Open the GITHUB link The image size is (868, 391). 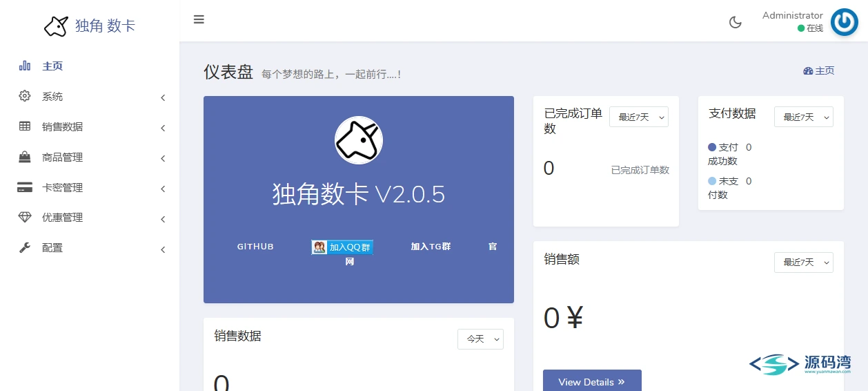(x=255, y=247)
